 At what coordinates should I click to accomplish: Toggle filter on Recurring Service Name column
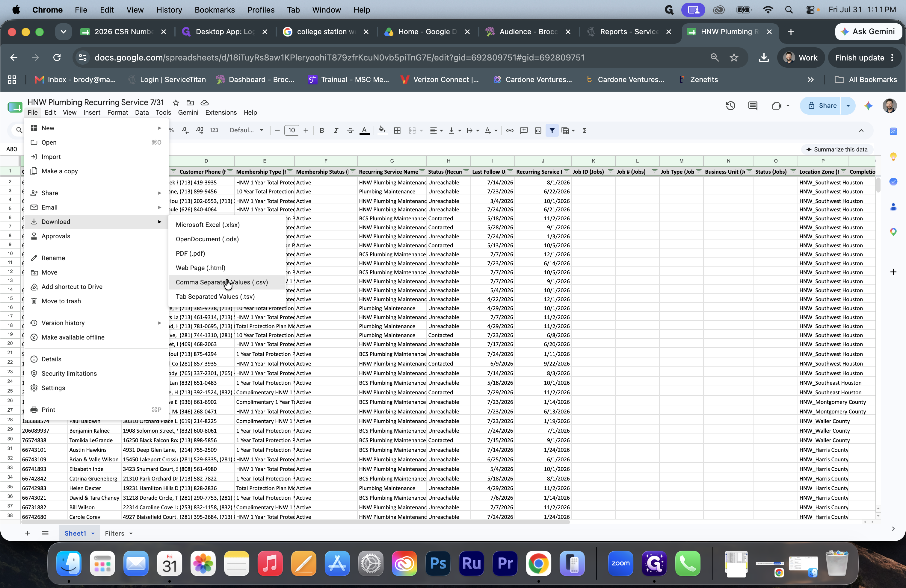coord(422,171)
